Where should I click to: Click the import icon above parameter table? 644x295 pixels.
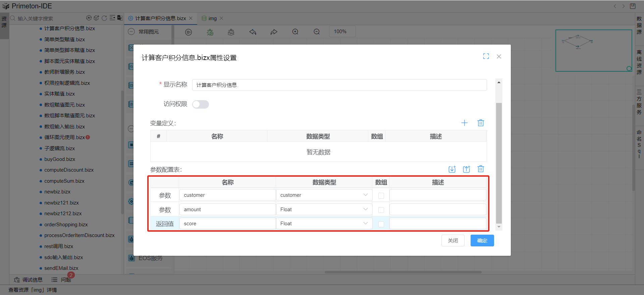452,169
